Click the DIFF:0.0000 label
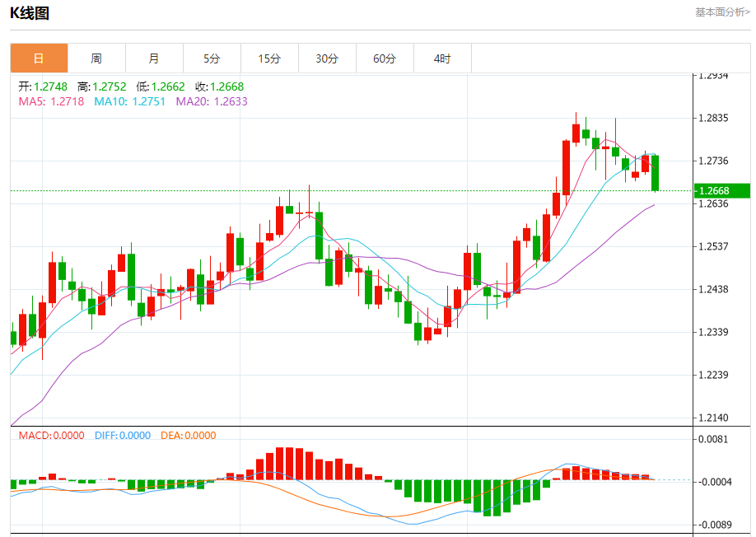 (123, 436)
